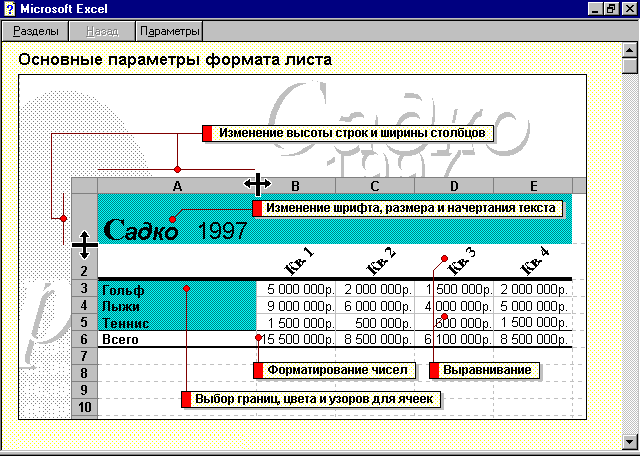Click column header C
This screenshot has height=456, width=640.
[x=375, y=186]
